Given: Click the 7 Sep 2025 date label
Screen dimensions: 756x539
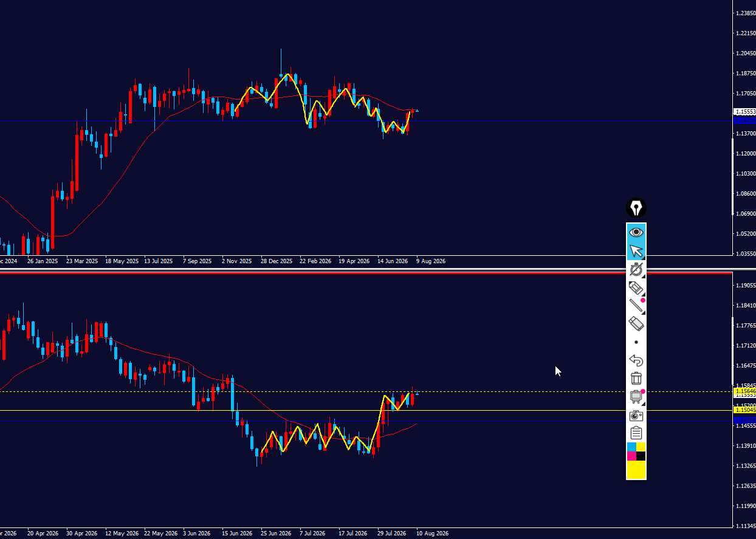Looking at the screenshot, I should (x=197, y=261).
